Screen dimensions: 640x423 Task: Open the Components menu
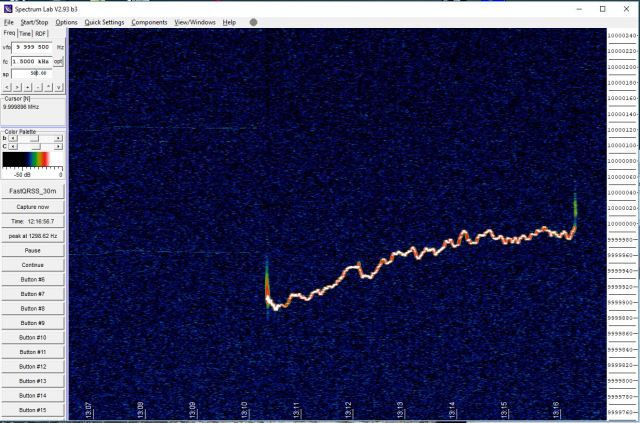(x=150, y=21)
